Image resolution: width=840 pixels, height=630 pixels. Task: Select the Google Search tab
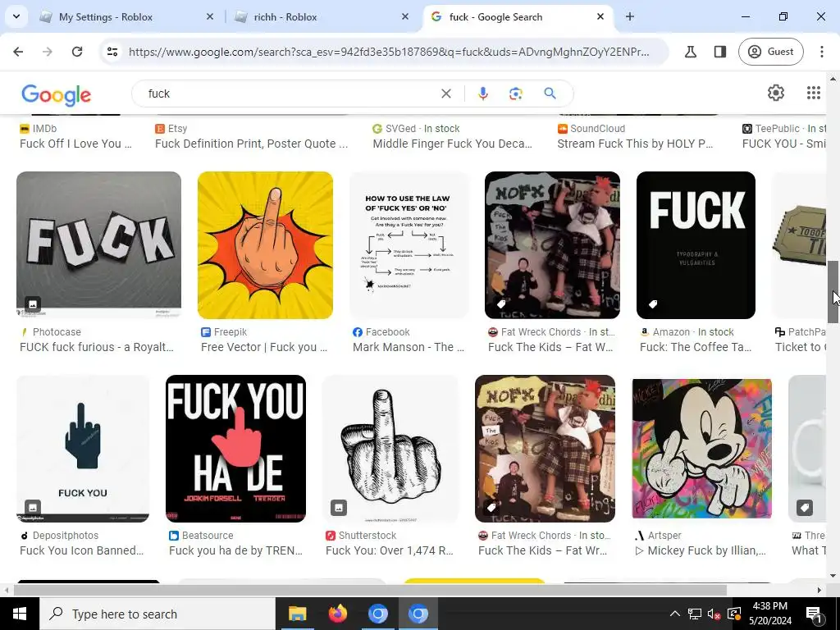[518, 16]
